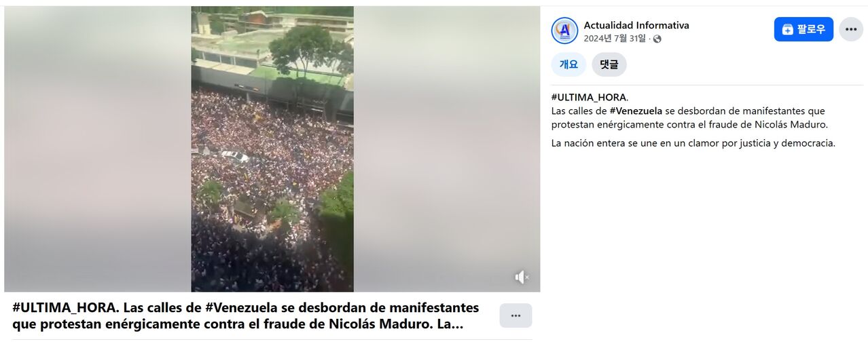Open video title options three-dot button

pyautogui.click(x=516, y=316)
